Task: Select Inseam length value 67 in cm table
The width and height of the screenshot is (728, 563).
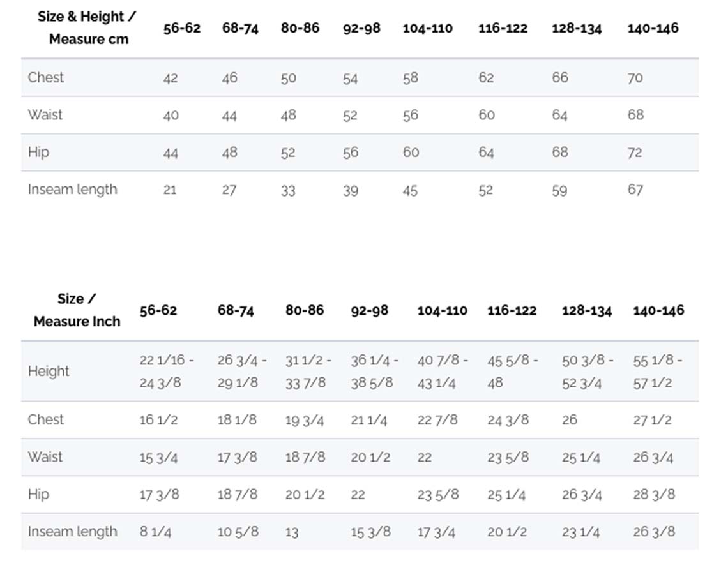Action: [x=635, y=190]
